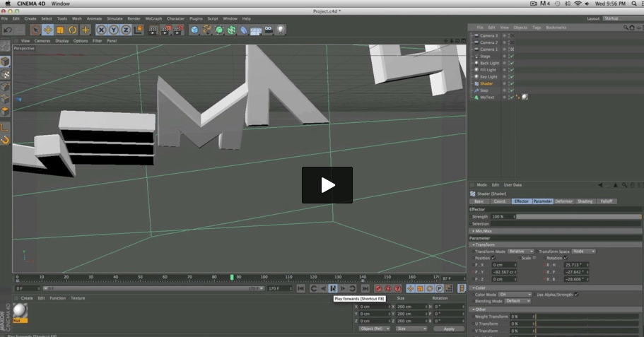Click the Strength slider bar

click(x=579, y=217)
